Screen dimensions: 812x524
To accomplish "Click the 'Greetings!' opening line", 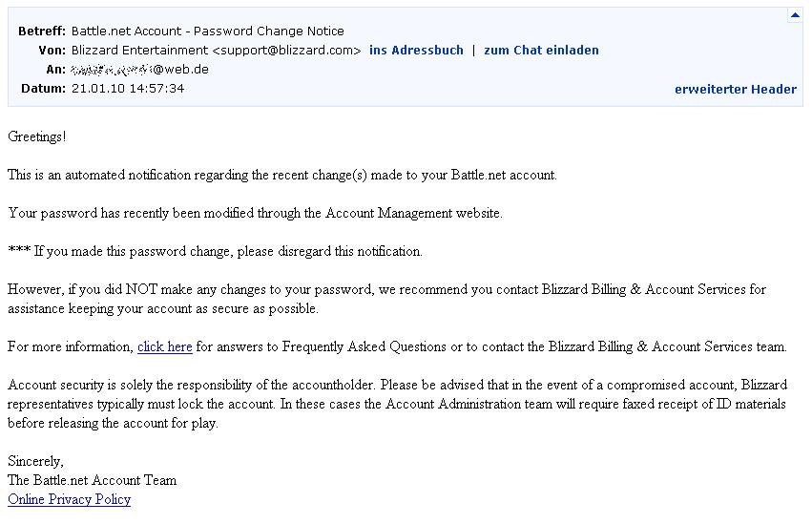I will [x=37, y=136].
